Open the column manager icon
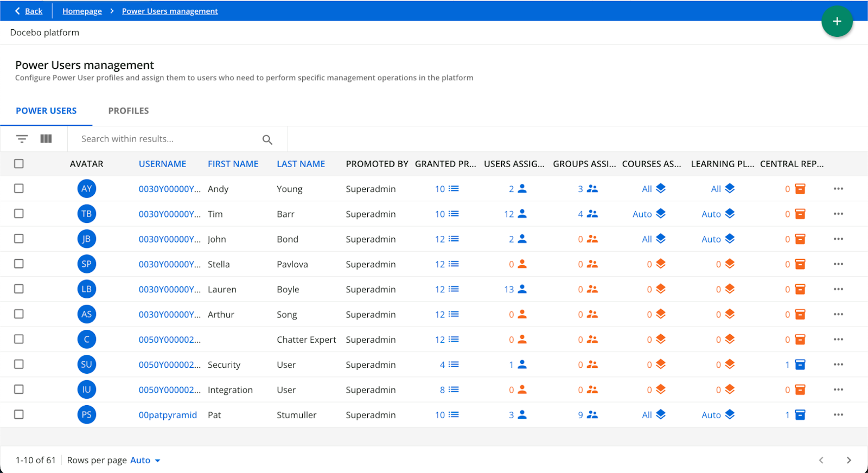 [46, 139]
